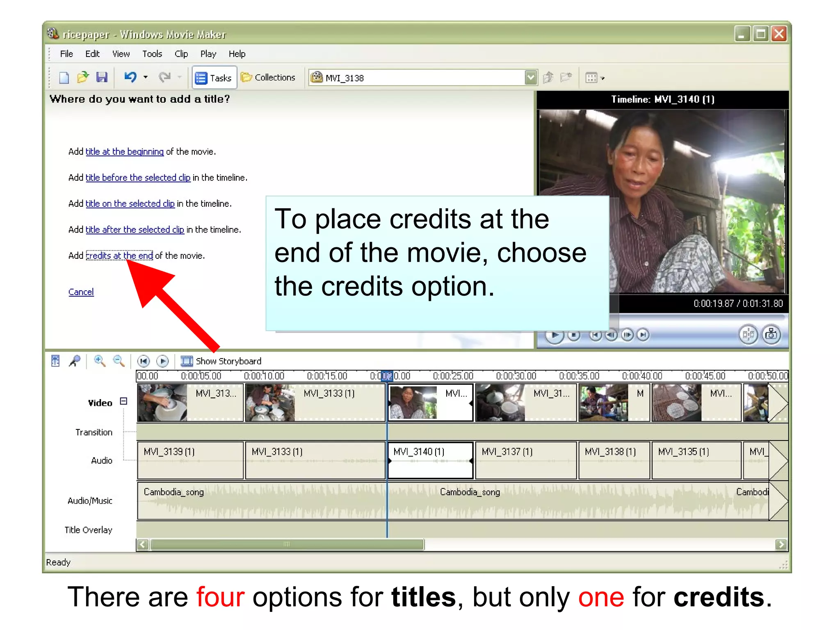Click 'title at the beginning' link
The width and height of the screenshot is (840, 630).
tap(125, 152)
